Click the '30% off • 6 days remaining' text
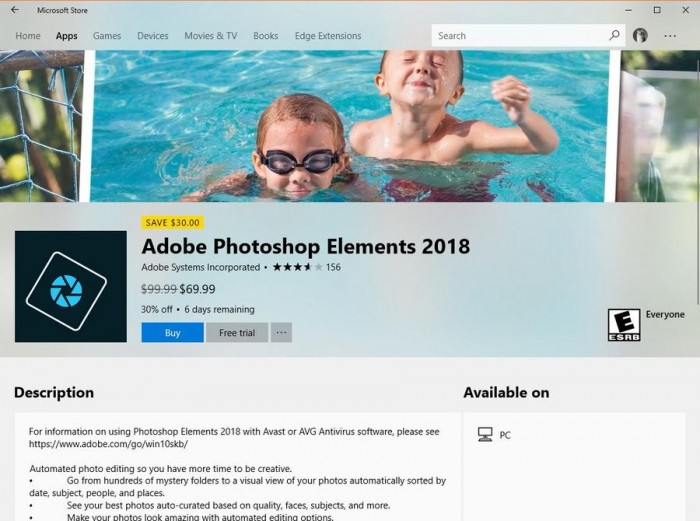 (x=198, y=309)
